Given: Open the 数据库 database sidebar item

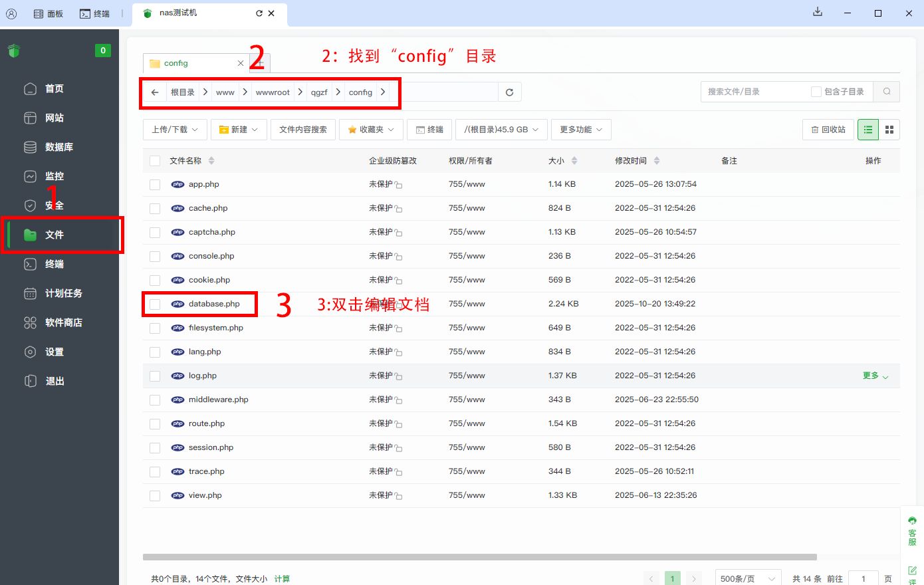Looking at the screenshot, I should [x=58, y=147].
